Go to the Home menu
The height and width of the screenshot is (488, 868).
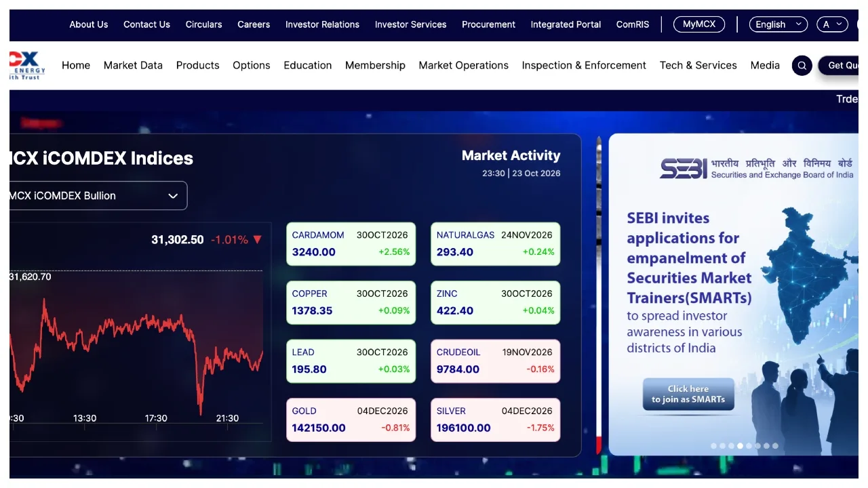tap(76, 66)
